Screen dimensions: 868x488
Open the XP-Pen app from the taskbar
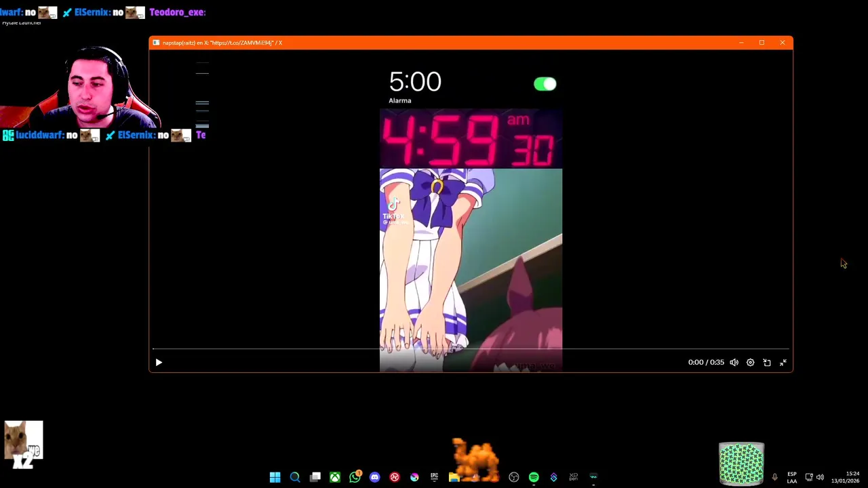tap(573, 477)
